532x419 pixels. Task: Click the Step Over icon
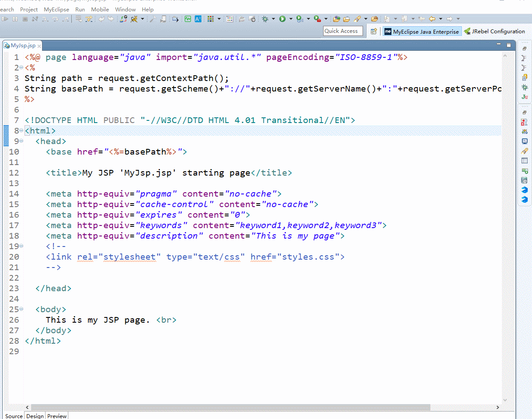[55, 19]
